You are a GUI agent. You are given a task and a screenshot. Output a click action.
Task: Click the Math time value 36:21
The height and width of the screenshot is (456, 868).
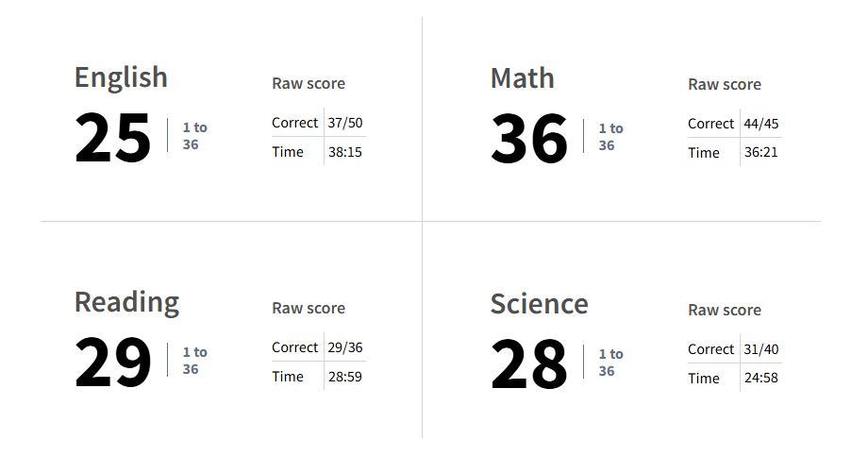tap(760, 152)
